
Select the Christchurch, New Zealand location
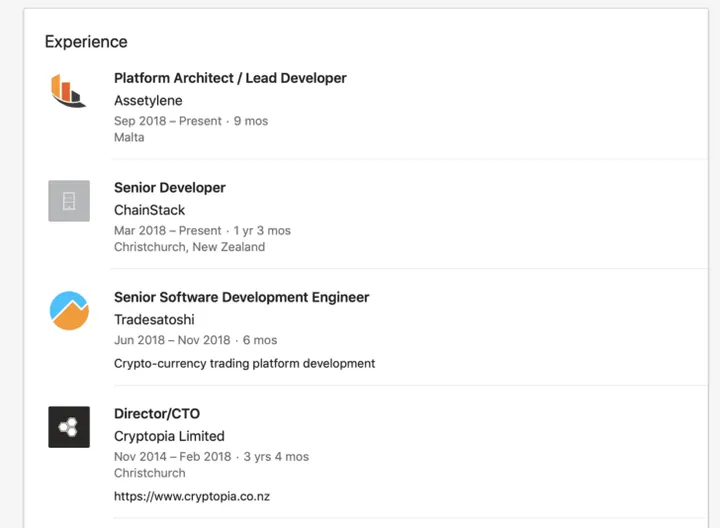(189, 246)
